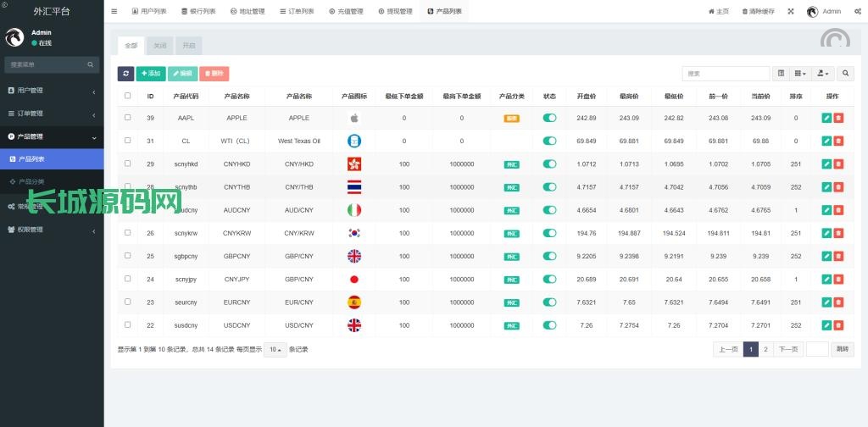The width and height of the screenshot is (868, 427).
Task: Edit the AAPL row with pencil icon
Action: coord(826,118)
